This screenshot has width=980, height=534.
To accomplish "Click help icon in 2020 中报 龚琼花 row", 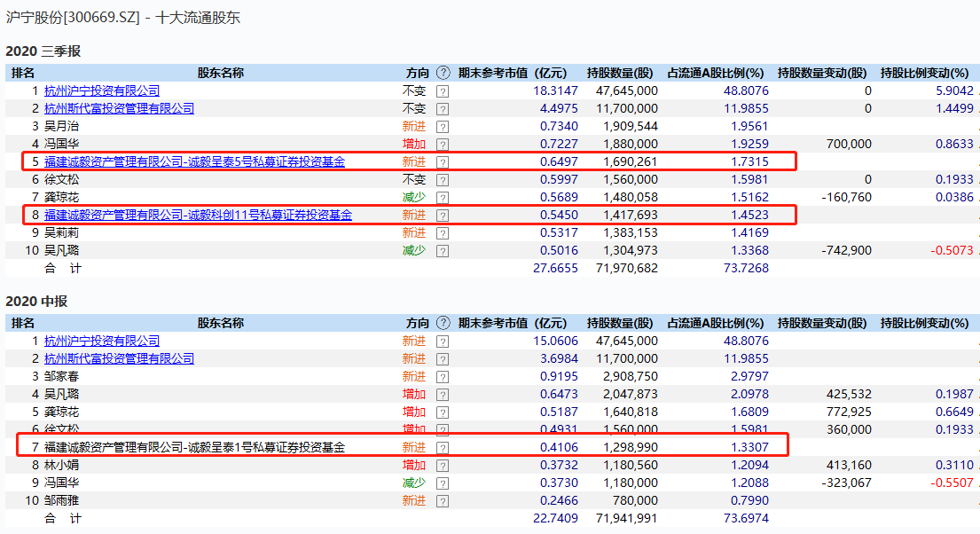I will click(x=443, y=412).
